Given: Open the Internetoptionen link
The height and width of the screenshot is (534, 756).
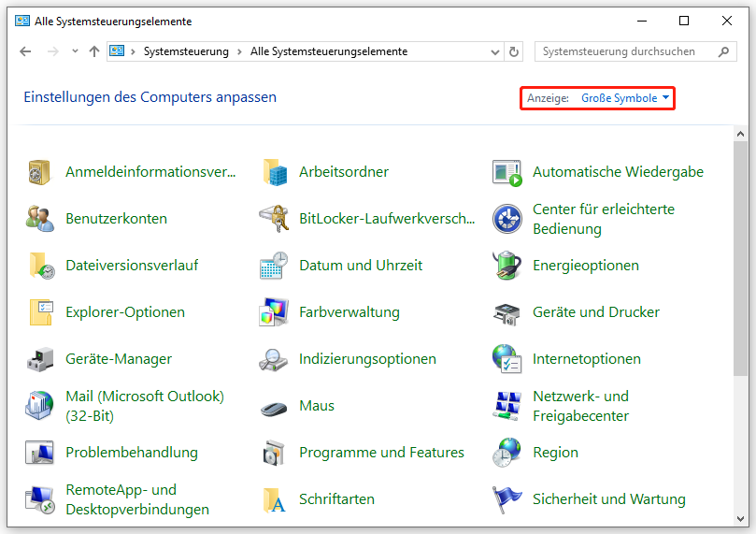Looking at the screenshot, I should [x=587, y=359].
